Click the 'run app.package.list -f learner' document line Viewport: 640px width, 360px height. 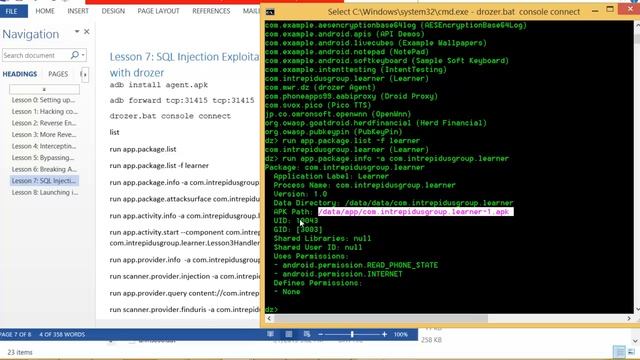pyautogui.click(x=159, y=165)
